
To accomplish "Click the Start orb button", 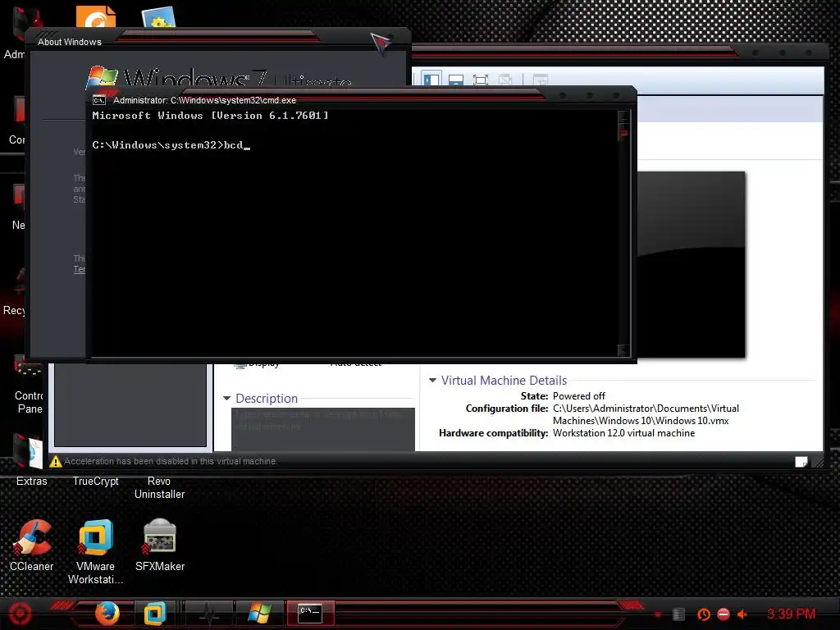I will [x=21, y=614].
